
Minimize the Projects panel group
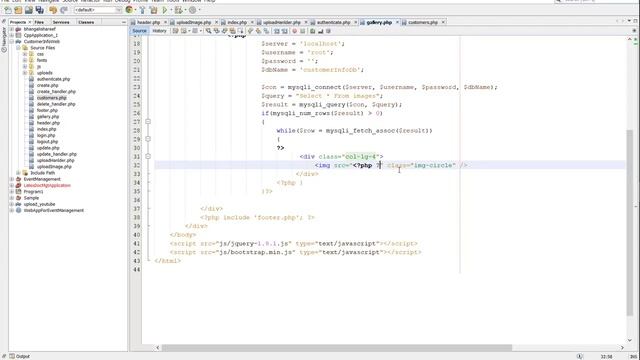124,22
